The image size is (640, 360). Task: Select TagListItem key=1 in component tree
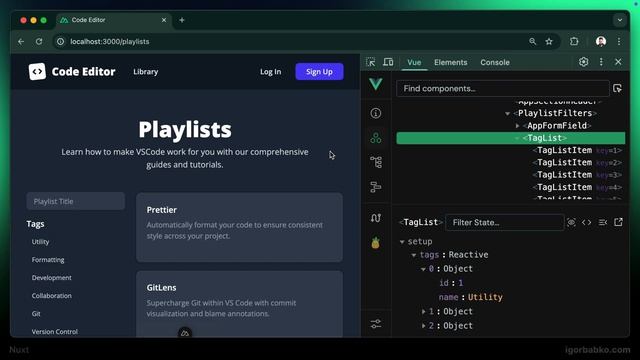577,150
